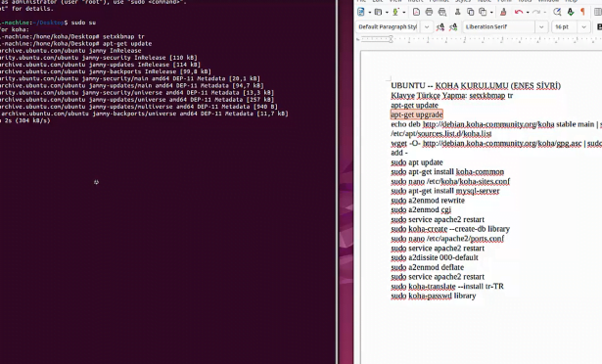Click the Save document icon

[395, 13]
